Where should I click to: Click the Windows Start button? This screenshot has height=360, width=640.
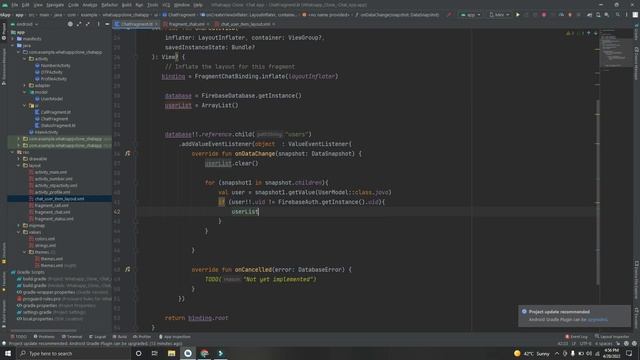[7, 353]
